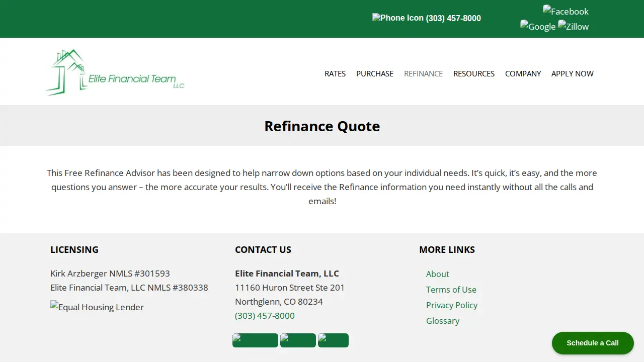The height and width of the screenshot is (362, 644).
Task: Go to APPLY NOW
Action: [573, 73]
